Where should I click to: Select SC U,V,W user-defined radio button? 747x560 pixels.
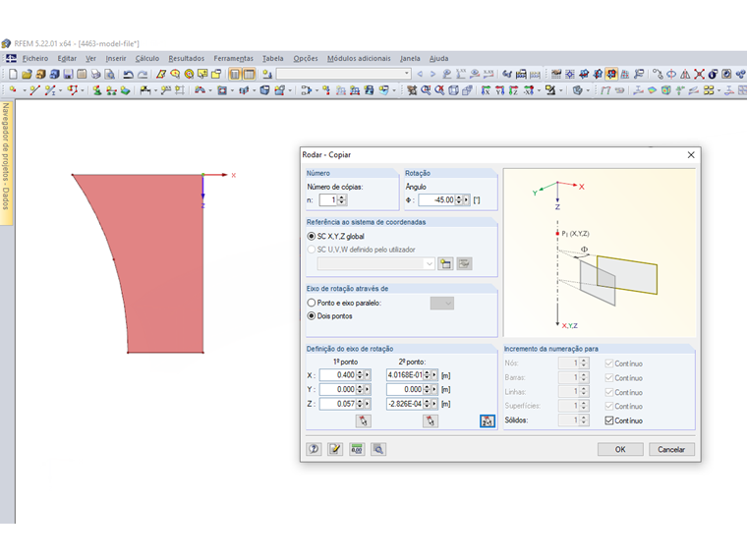click(x=312, y=250)
